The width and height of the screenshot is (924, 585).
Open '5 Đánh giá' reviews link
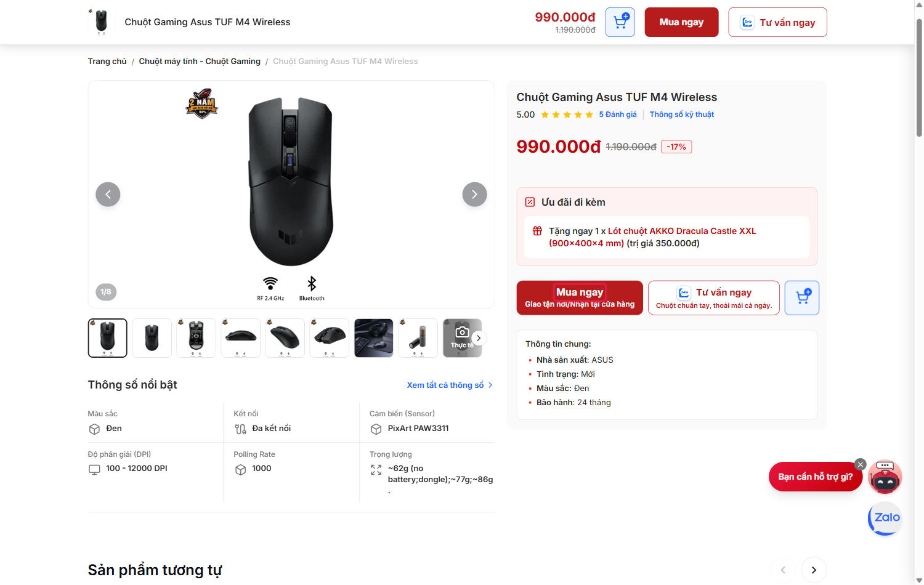click(618, 115)
